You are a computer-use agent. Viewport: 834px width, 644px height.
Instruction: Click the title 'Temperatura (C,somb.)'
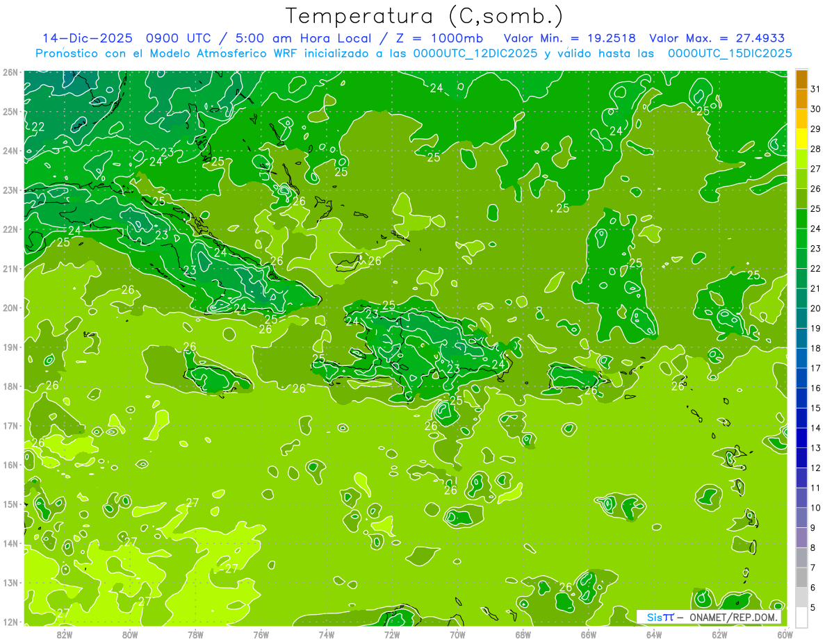pos(425,16)
